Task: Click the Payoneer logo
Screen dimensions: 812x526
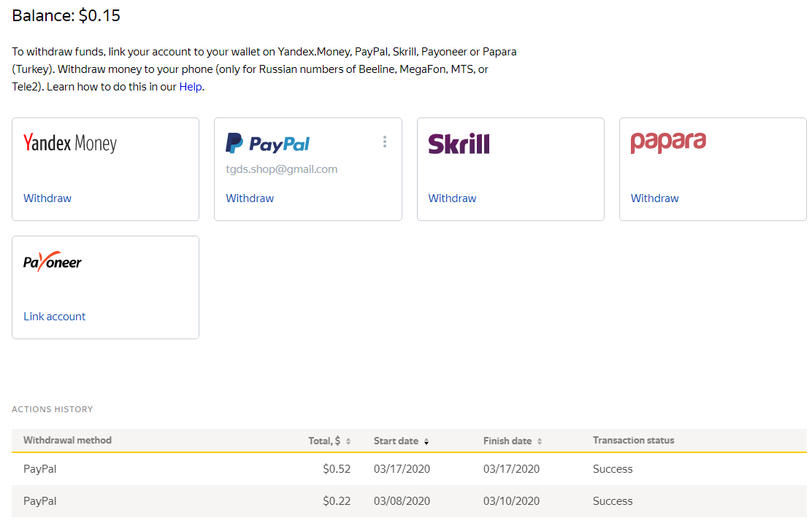Action: coord(53,262)
